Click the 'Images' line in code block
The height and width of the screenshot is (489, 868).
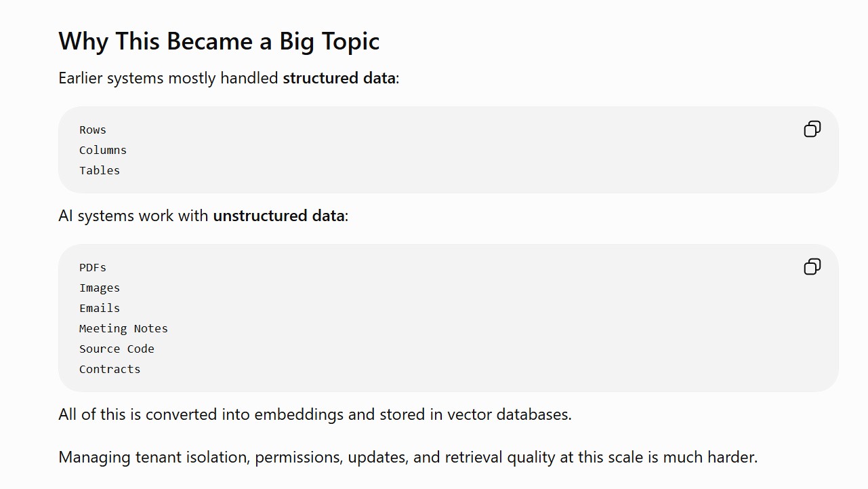(100, 288)
